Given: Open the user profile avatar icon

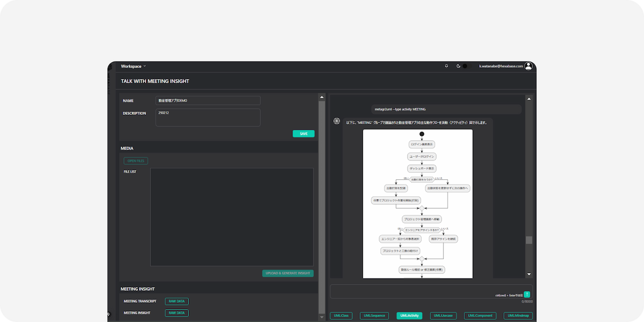Looking at the screenshot, I should pos(529,66).
